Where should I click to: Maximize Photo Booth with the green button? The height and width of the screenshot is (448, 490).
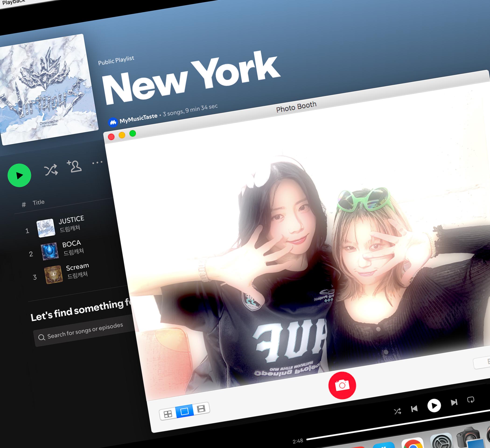pos(133,133)
